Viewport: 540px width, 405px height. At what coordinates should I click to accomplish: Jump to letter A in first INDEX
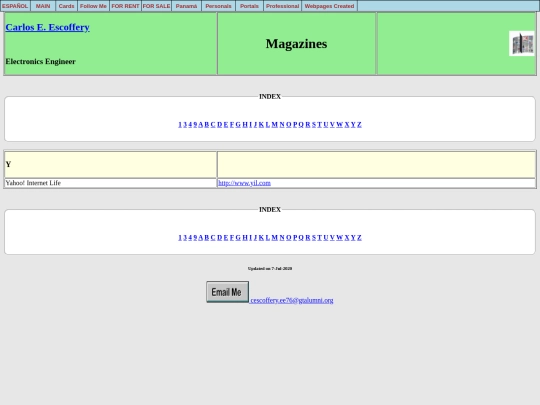tap(201, 124)
